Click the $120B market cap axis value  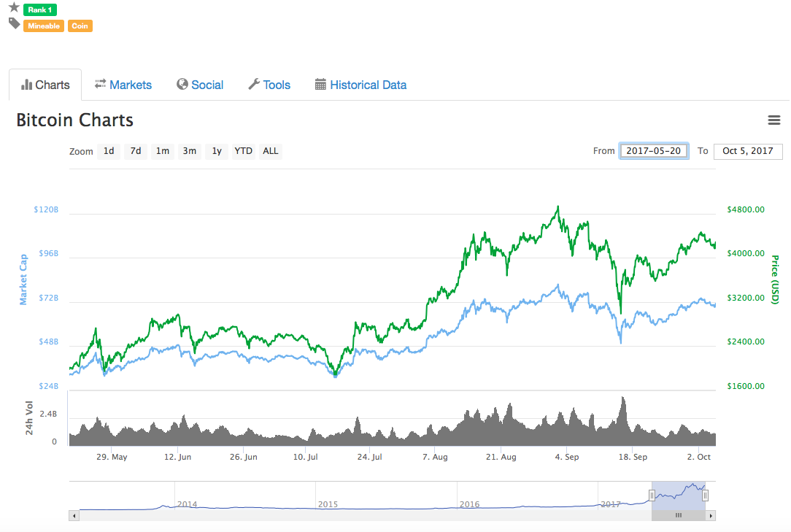[x=46, y=209]
